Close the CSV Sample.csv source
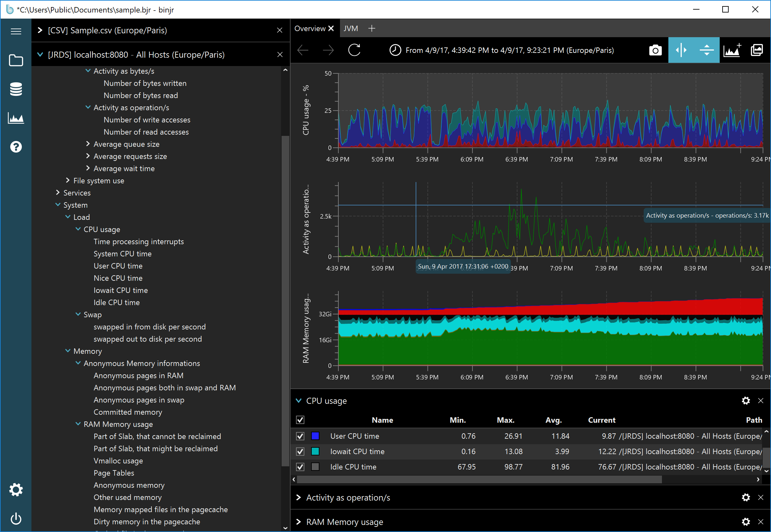 click(x=280, y=30)
